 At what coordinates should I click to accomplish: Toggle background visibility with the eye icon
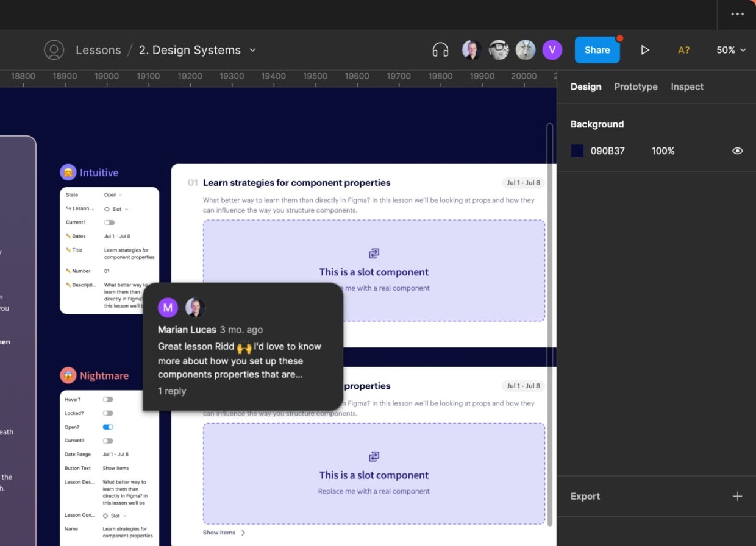[737, 151]
